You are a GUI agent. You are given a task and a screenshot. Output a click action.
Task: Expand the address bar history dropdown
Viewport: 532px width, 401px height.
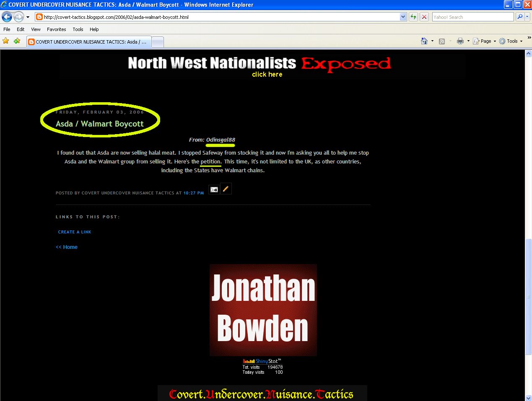tap(403, 17)
